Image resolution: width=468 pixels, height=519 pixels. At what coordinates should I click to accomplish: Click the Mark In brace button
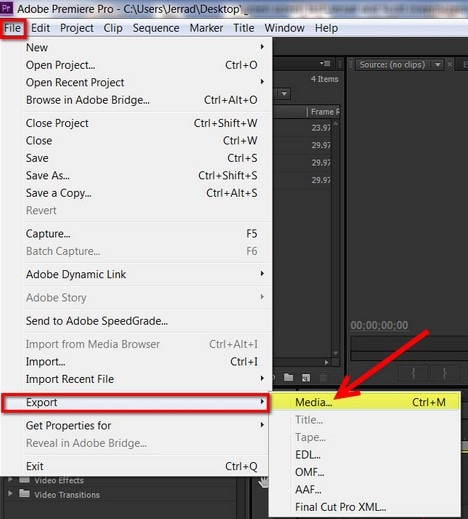(x=413, y=373)
